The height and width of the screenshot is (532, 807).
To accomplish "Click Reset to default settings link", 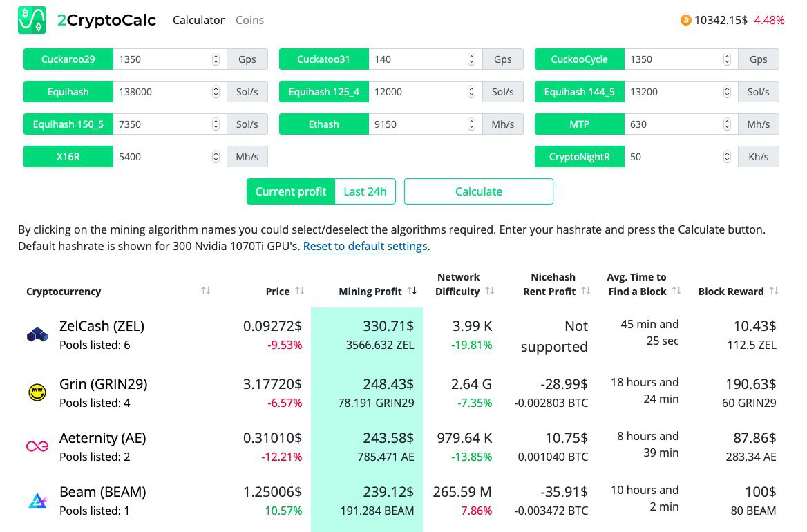I will coord(365,247).
